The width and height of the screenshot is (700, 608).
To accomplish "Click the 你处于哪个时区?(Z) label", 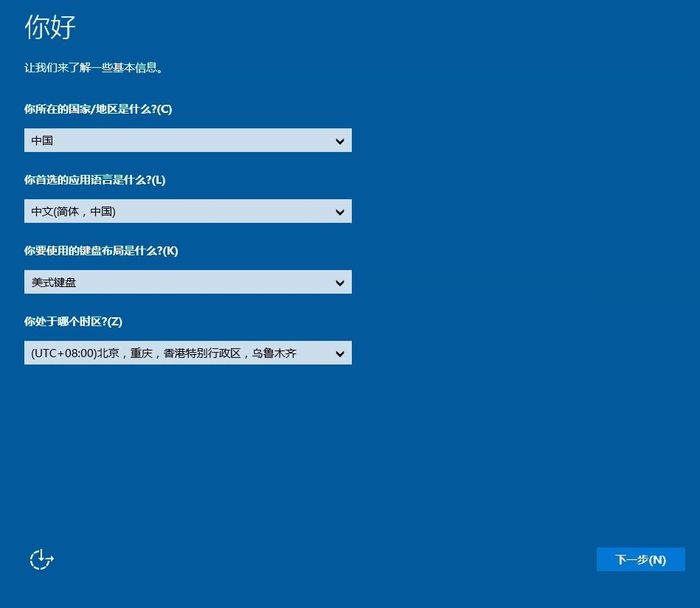I will click(73, 321).
